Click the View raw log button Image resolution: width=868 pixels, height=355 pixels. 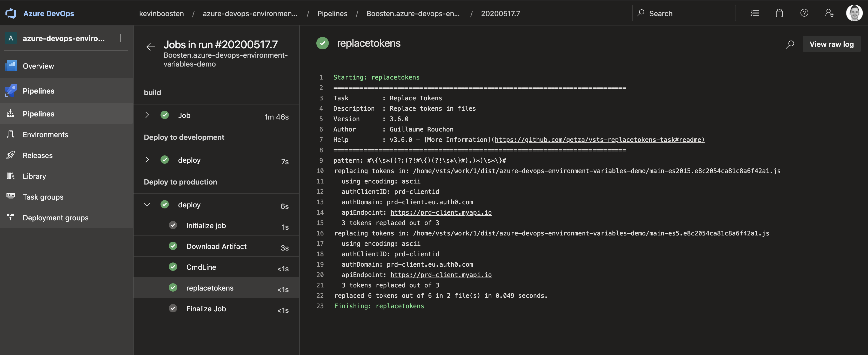tap(832, 44)
